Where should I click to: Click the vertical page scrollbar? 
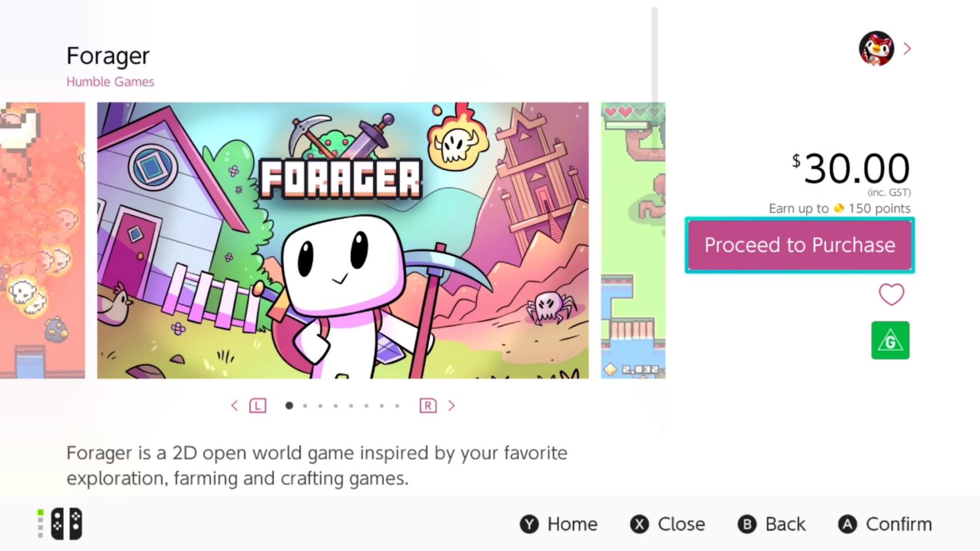[x=654, y=54]
